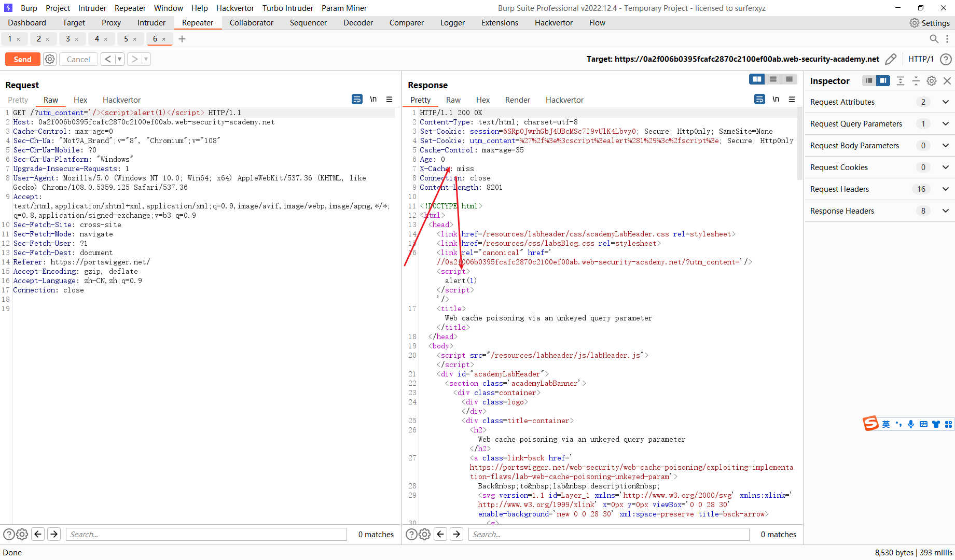Select combined tabbed response layout
The width and height of the screenshot is (955, 560).
pyautogui.click(x=789, y=79)
